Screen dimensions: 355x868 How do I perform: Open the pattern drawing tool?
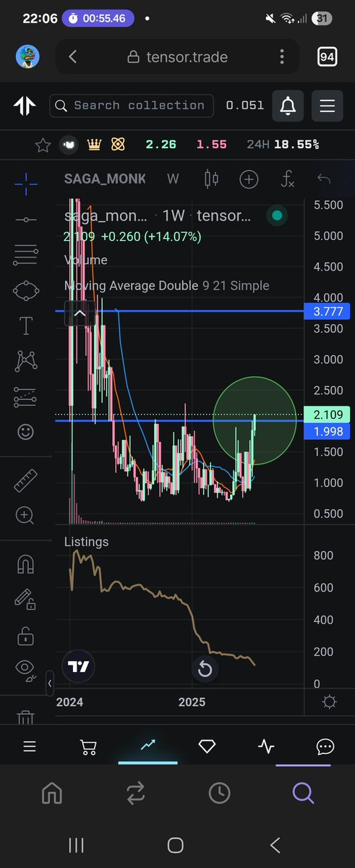pos(26,361)
